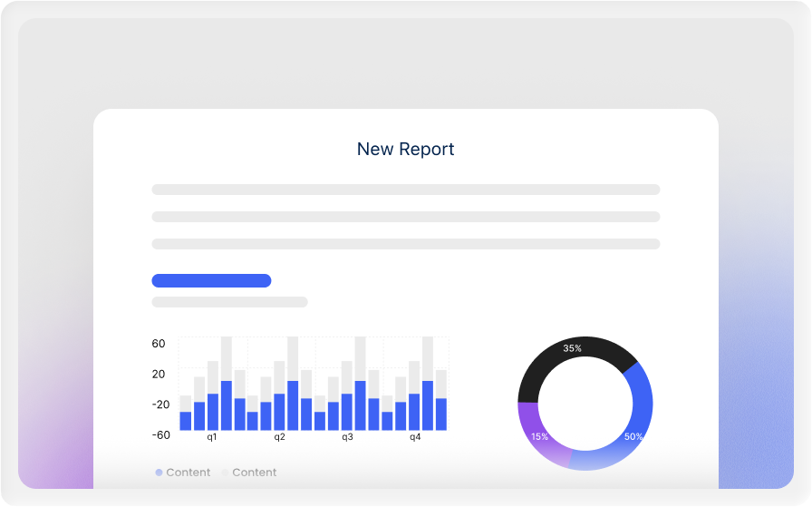Click the -60 y-axis value
Image resolution: width=812 pixels, height=507 pixels.
click(x=161, y=435)
